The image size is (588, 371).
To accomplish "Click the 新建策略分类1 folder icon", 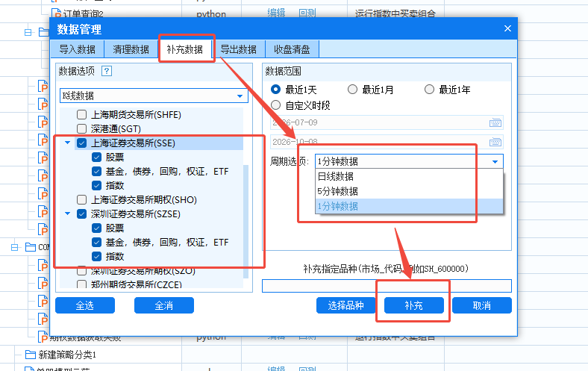I will pyautogui.click(x=31, y=354).
